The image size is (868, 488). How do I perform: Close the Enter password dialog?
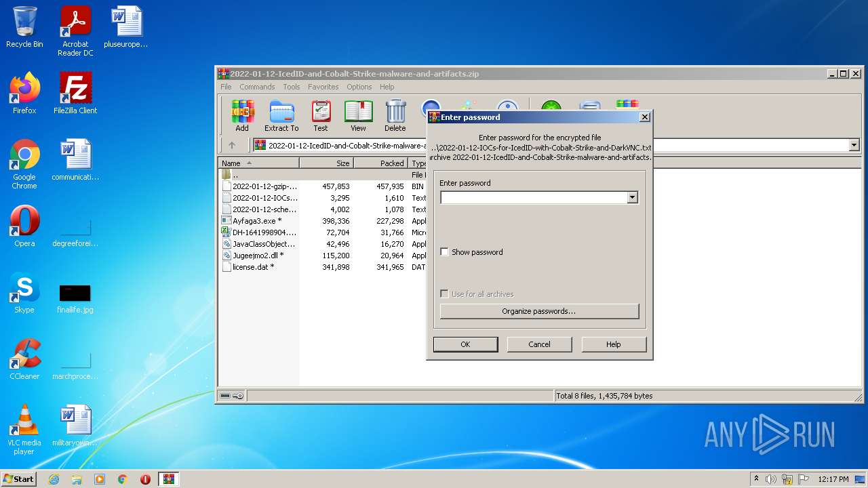(x=644, y=117)
